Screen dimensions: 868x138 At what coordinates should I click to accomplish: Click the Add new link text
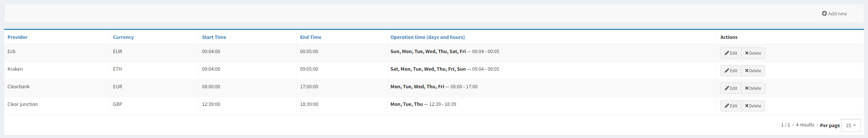point(837,13)
